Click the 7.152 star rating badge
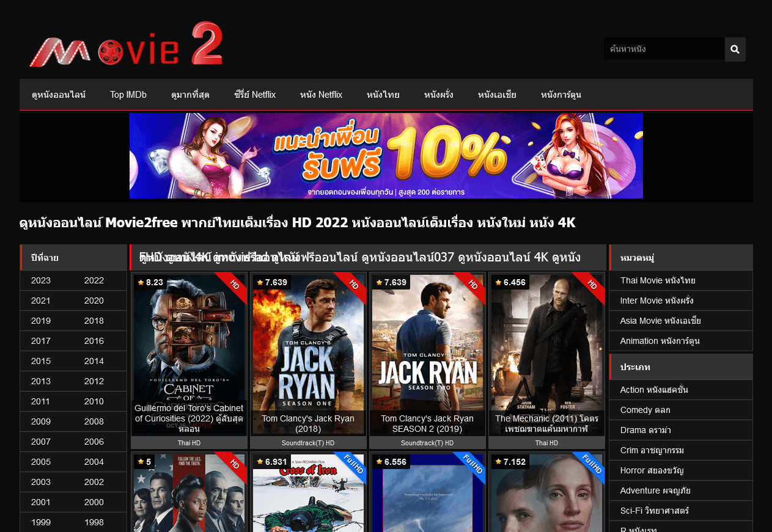 pyautogui.click(x=510, y=462)
